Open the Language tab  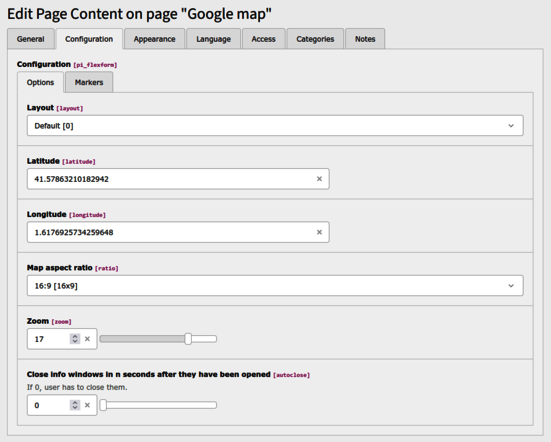click(x=213, y=39)
